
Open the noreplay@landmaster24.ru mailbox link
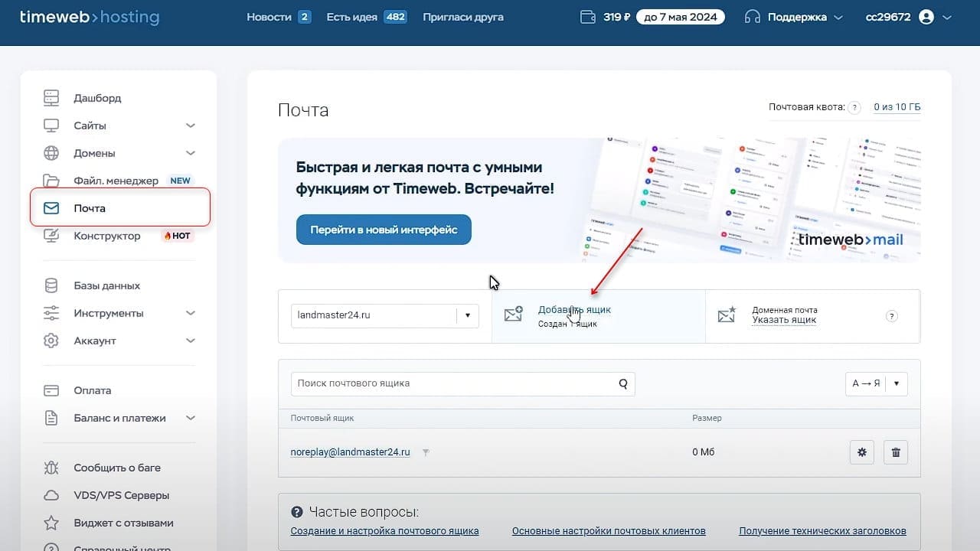pos(350,452)
